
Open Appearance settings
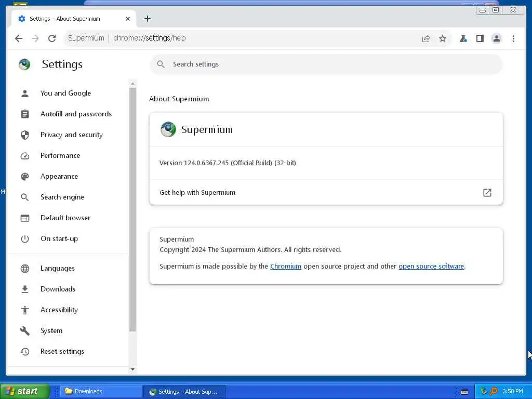pyautogui.click(x=68, y=177)
